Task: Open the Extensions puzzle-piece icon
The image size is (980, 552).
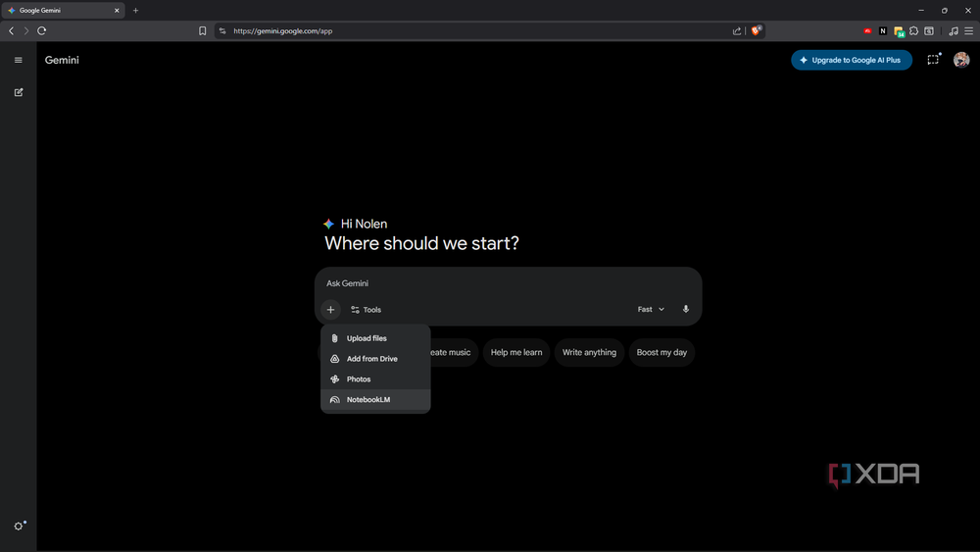Action: tap(913, 30)
